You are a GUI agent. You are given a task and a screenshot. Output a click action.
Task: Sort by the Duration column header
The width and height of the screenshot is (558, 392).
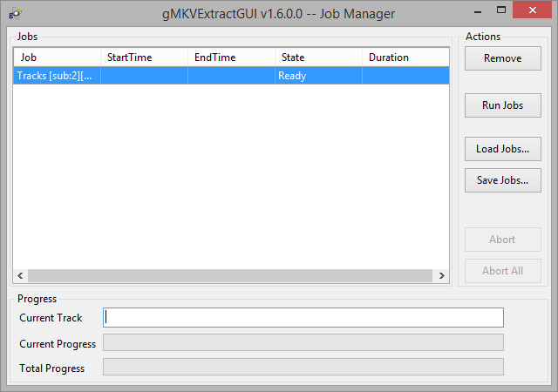405,57
